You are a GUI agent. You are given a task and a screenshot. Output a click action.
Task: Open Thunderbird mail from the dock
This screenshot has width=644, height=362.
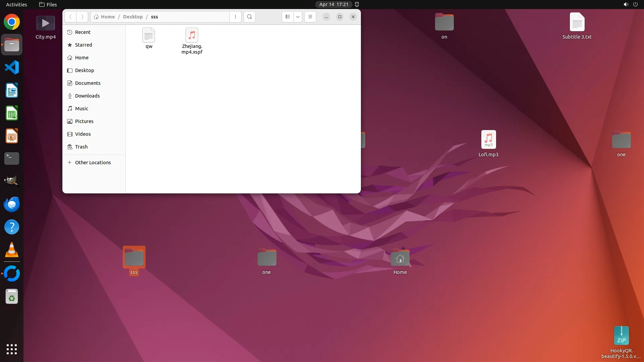point(12,204)
